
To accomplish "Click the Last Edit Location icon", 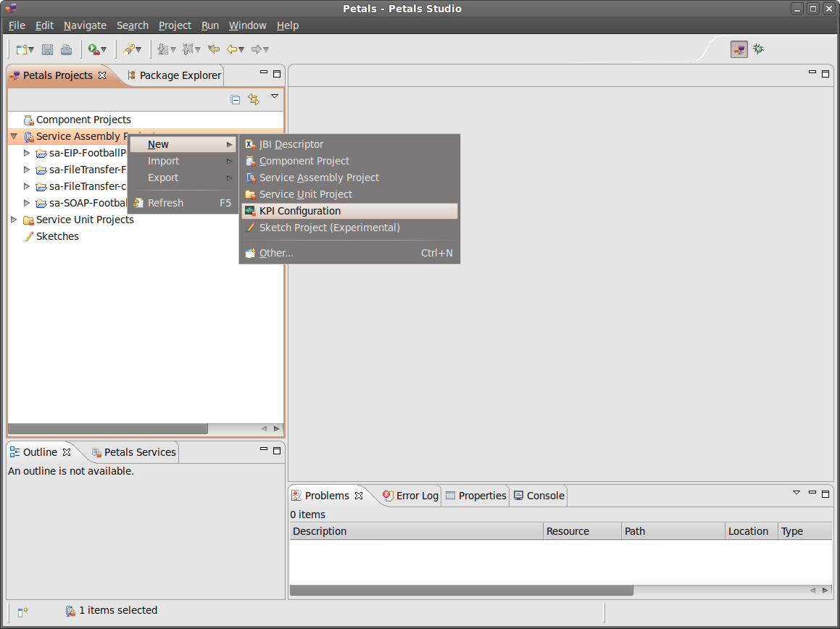I will [x=214, y=49].
